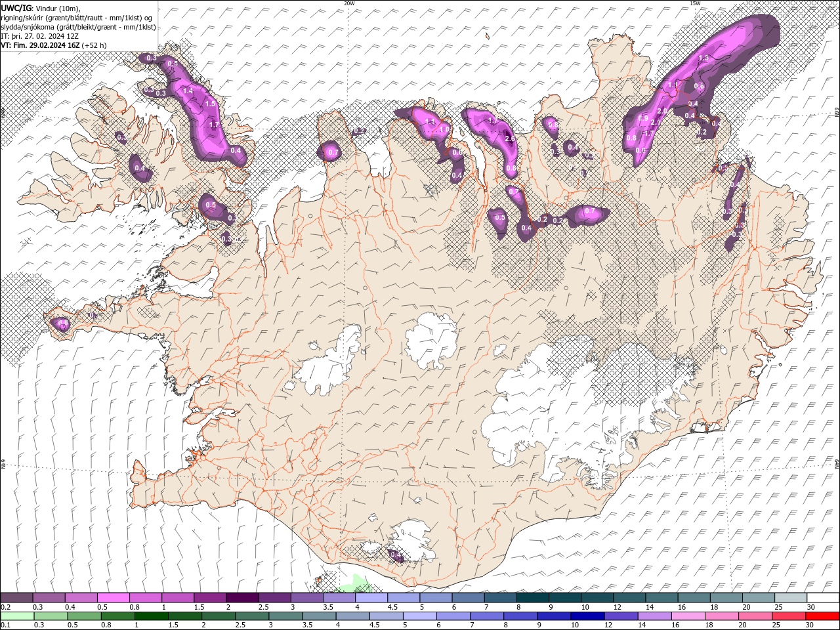The height and width of the screenshot is (630, 840).
Task: Click the 1.5–2 purple snow legend swatch
Action: pos(210,598)
